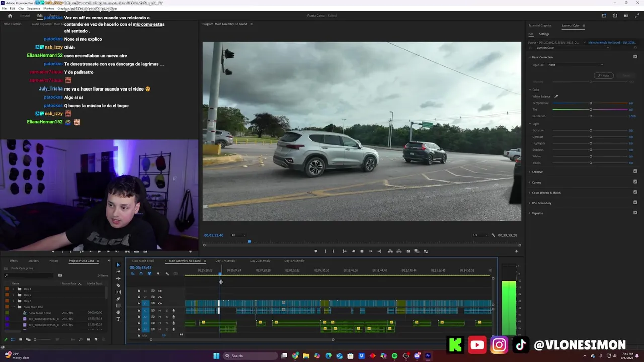
Task: Open timeline display settings wrench
Action: 167,274
